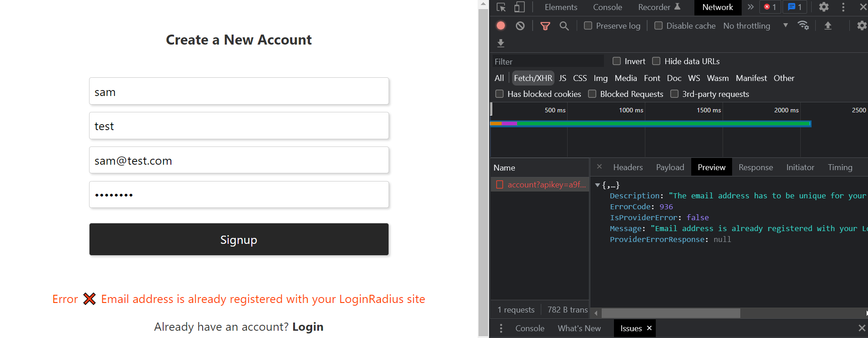Filter requests by Img
Image resolution: width=868 pixels, height=338 pixels.
(600, 78)
